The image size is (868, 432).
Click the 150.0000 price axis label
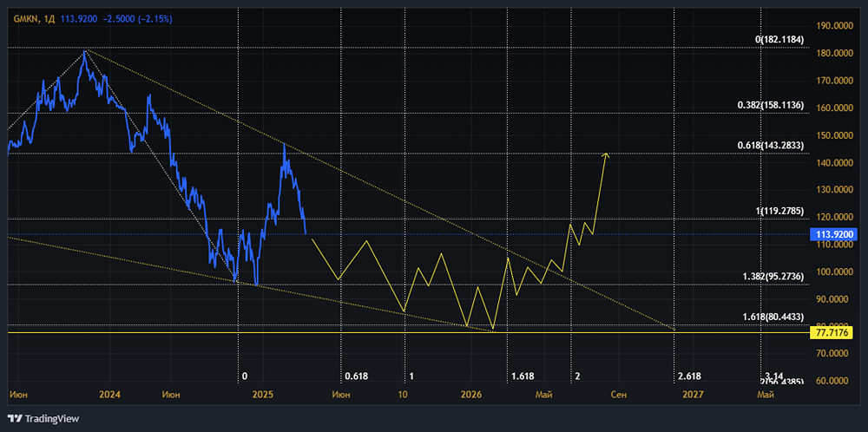coord(836,135)
